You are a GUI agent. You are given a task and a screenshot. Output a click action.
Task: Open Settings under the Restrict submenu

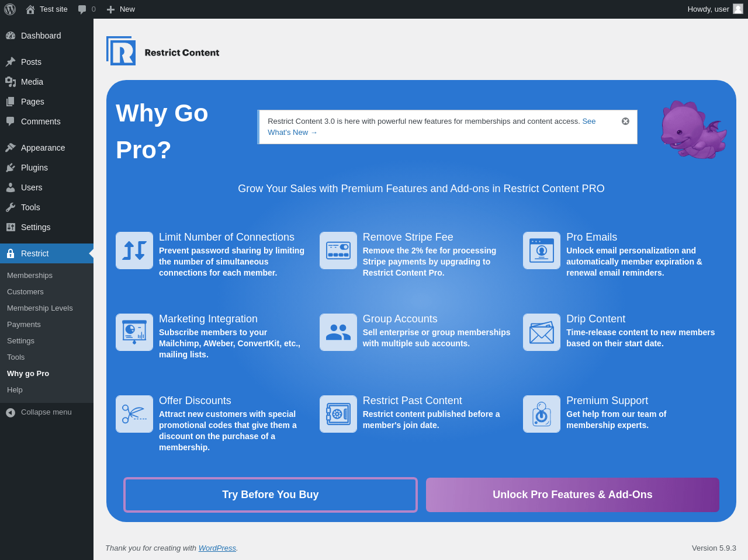coord(20,340)
